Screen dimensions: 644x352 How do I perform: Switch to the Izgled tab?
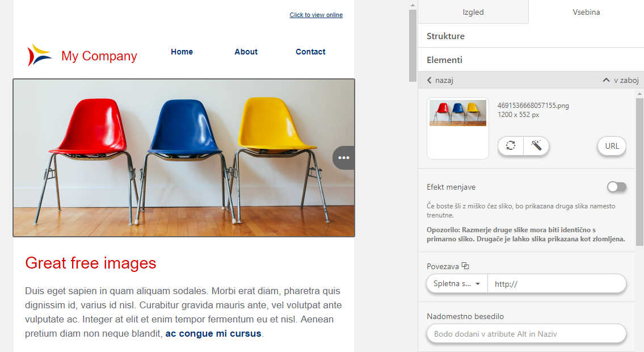(x=473, y=12)
